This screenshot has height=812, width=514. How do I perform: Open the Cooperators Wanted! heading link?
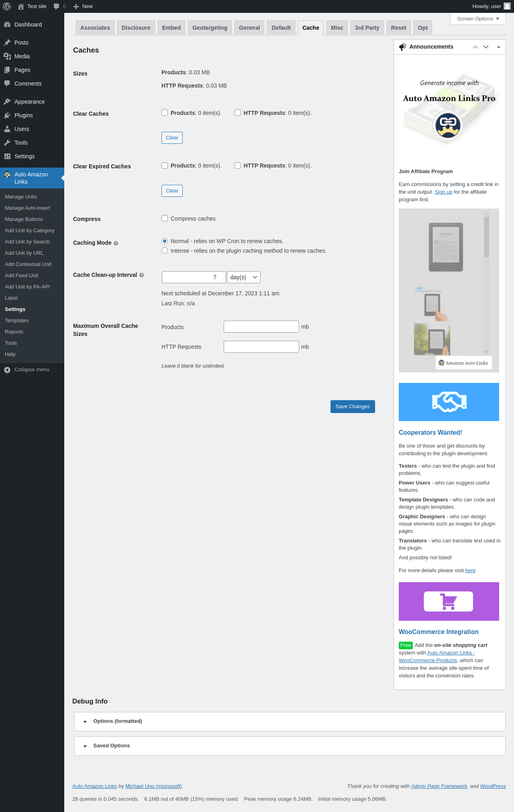click(430, 433)
